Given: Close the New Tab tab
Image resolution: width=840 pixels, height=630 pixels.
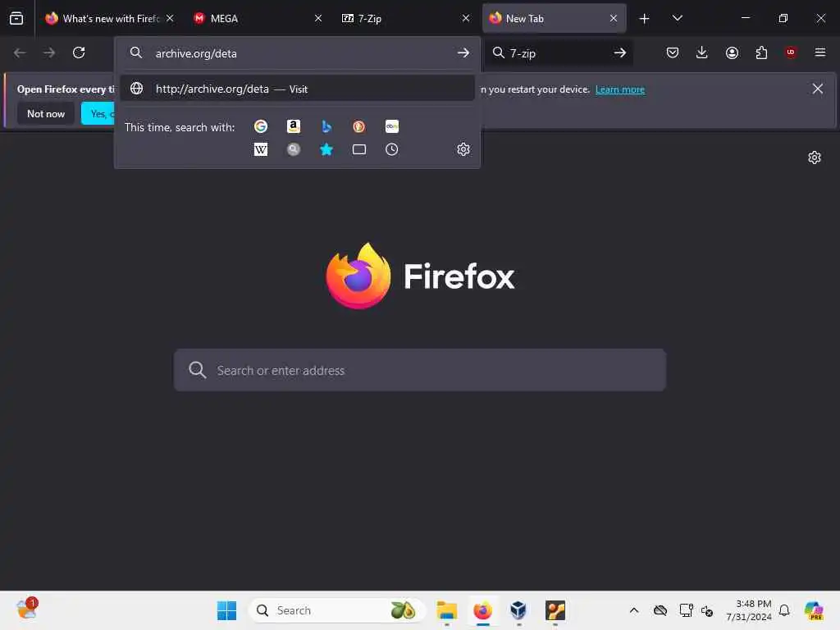Looking at the screenshot, I should point(614,18).
